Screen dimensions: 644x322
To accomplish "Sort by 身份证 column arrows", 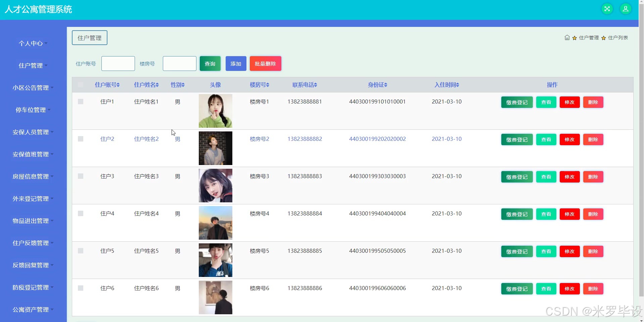I will (x=386, y=85).
